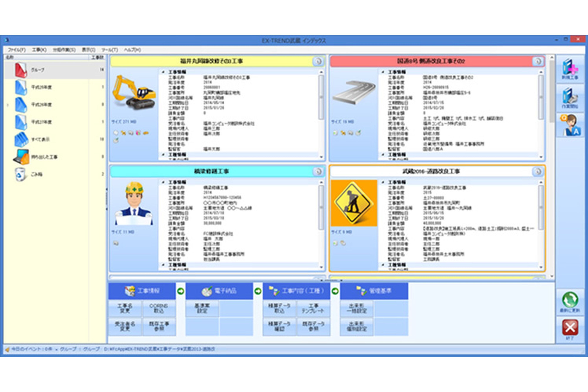Open the ごみ箱 trash bin icon

(x=20, y=174)
